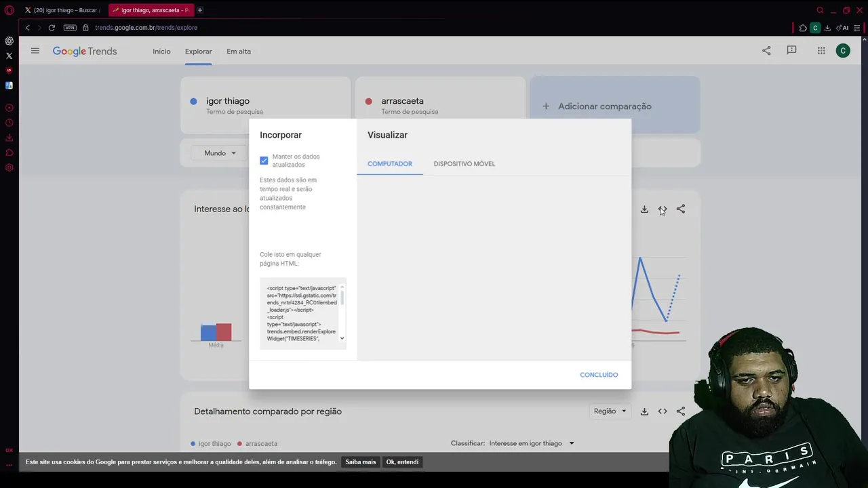This screenshot has width=868, height=488.
Task: Open Downloads from Opera sidebar
Action: 9,138
